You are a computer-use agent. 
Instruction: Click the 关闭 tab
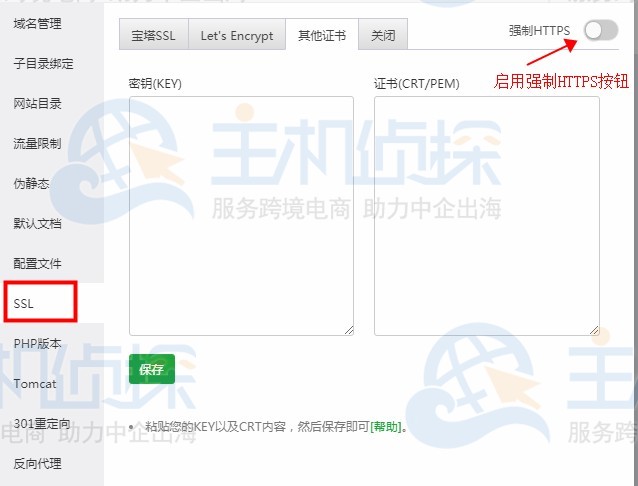click(382, 36)
